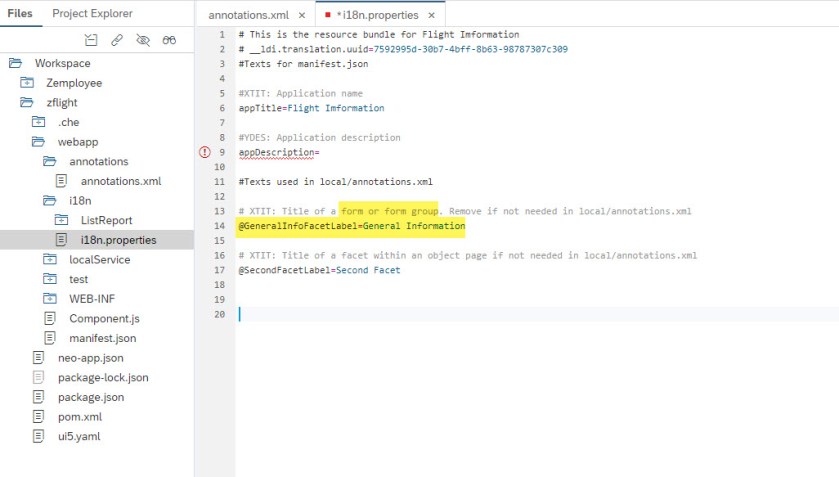Click the binoculars icon in Files toolbar
The image size is (839, 477).
pyautogui.click(x=169, y=40)
